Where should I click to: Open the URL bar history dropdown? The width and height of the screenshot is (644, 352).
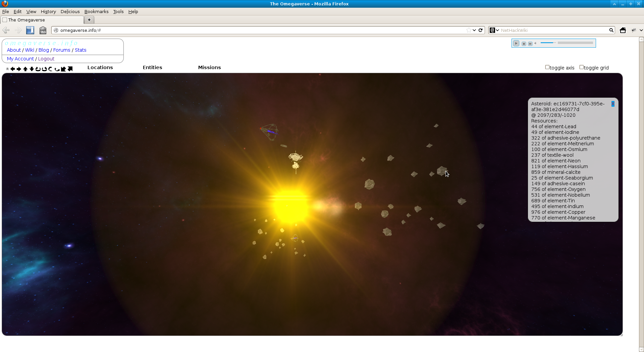coord(474,30)
